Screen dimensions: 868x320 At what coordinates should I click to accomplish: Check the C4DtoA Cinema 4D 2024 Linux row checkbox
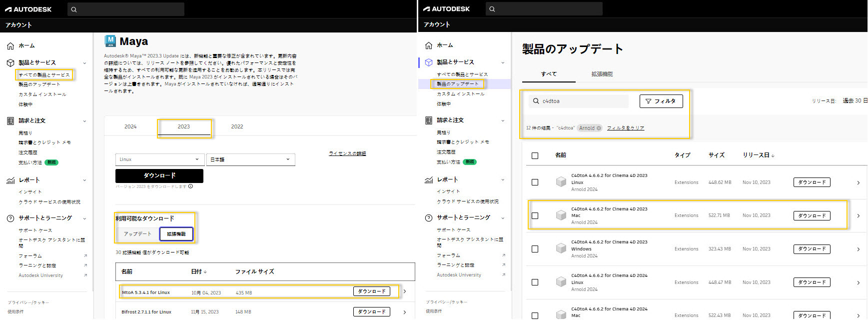535,282
